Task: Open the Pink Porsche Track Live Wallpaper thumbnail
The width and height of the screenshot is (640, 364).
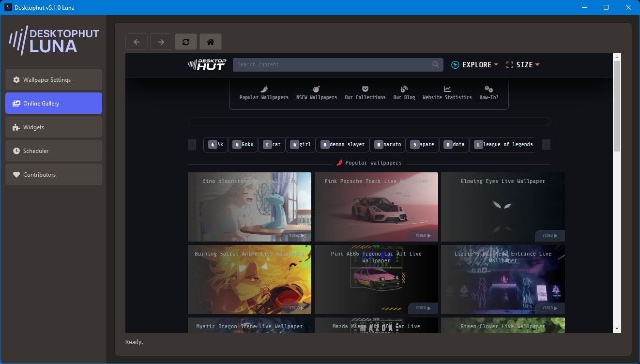Action: 376,207
